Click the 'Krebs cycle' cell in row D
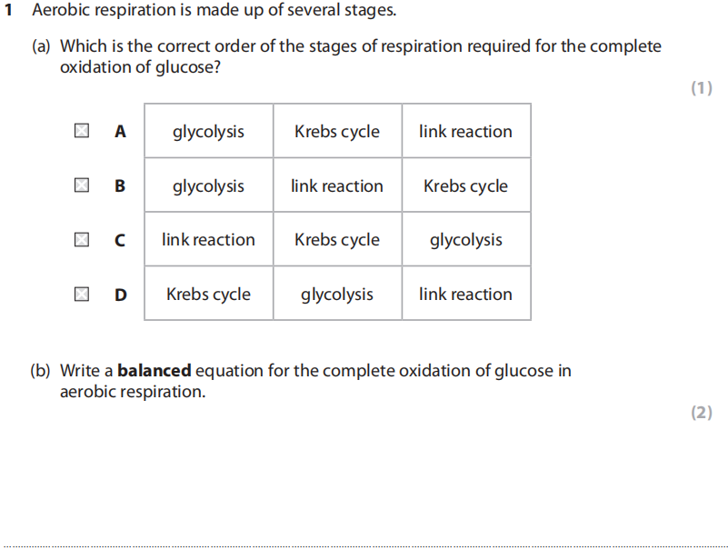 [208, 295]
